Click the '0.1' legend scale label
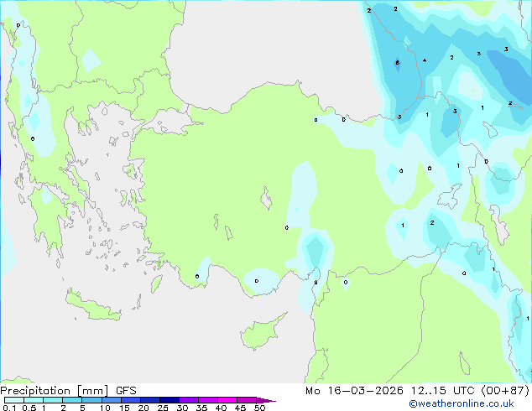The width and height of the screenshot is (532, 411). click(9, 408)
